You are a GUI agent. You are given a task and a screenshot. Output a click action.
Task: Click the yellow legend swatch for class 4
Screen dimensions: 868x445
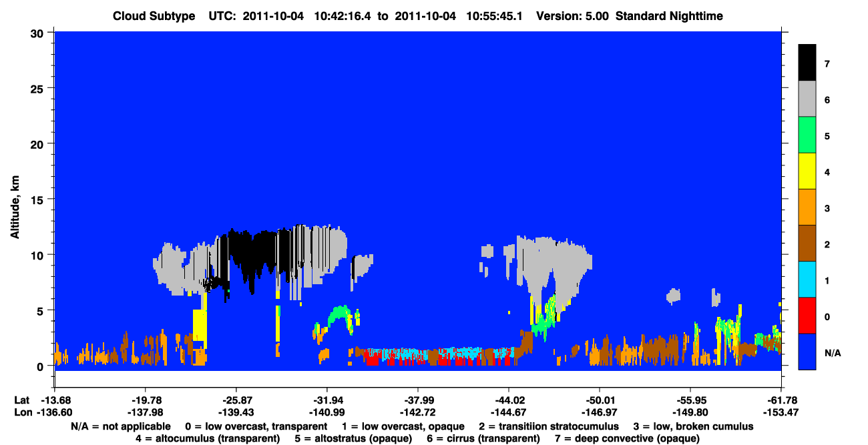tap(807, 171)
